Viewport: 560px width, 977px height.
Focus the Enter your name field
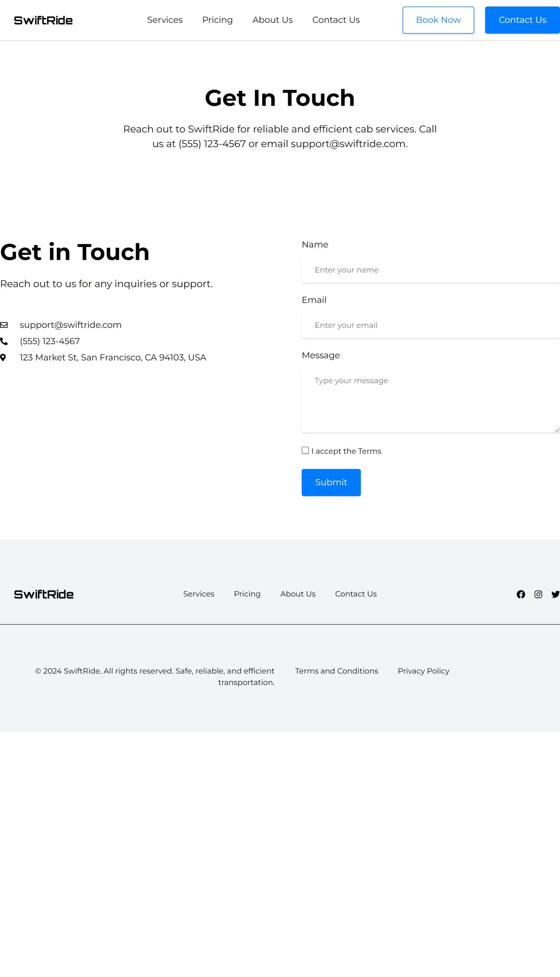tap(430, 270)
